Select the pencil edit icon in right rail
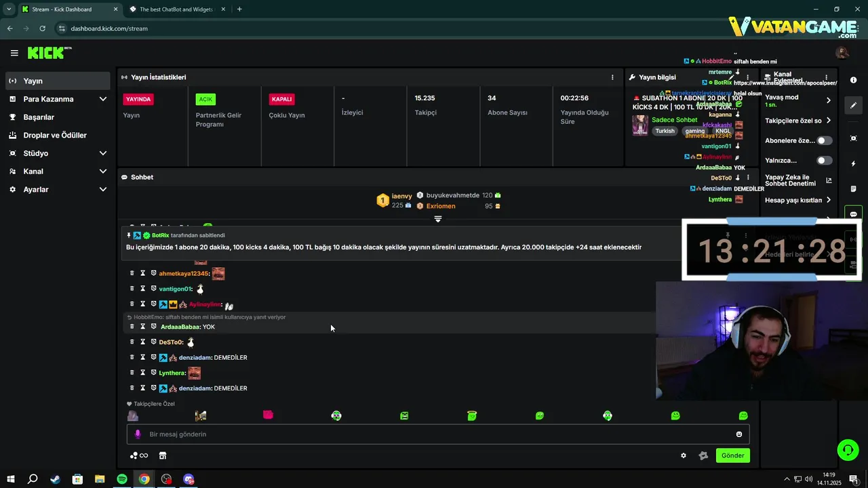 (x=853, y=105)
